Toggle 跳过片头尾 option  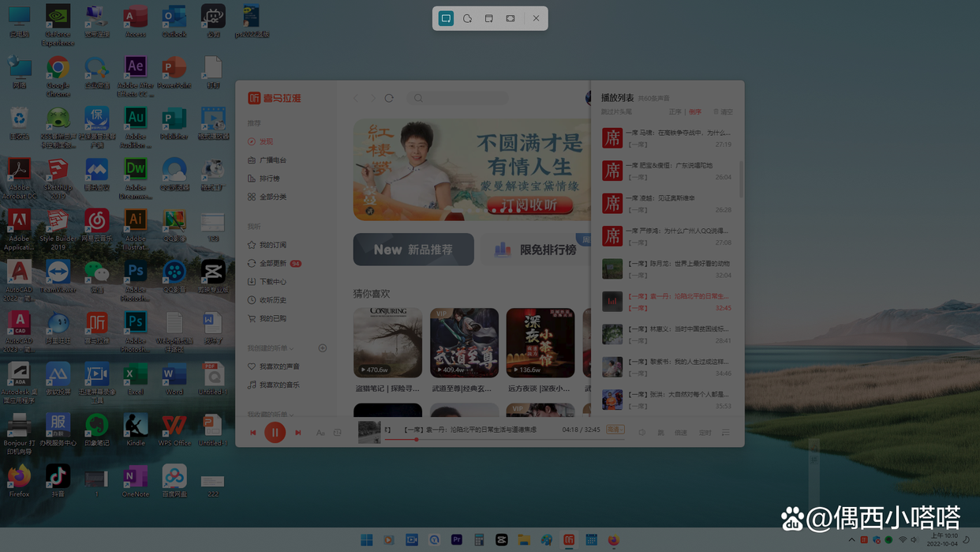[x=616, y=112]
